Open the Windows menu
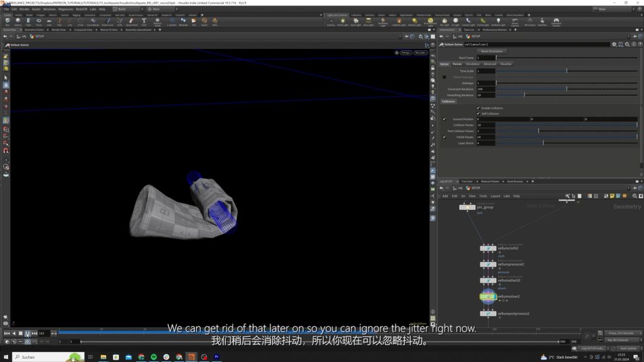Viewport: 644px width, 362px height. tap(49, 9)
